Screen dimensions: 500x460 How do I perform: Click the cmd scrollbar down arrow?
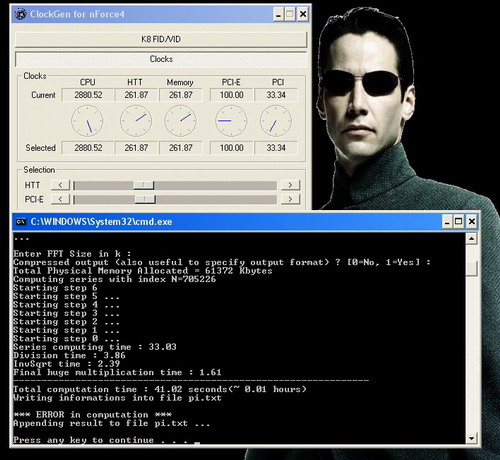pos(472,438)
